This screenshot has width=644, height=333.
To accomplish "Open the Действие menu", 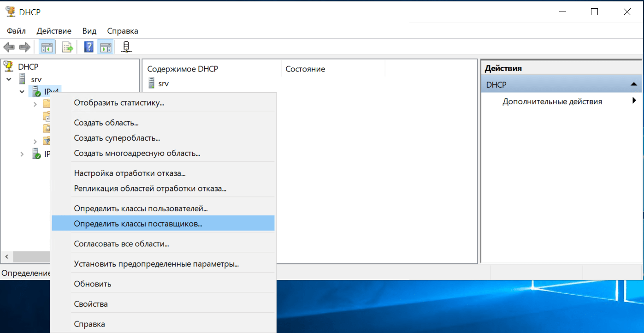I will pyautogui.click(x=54, y=31).
